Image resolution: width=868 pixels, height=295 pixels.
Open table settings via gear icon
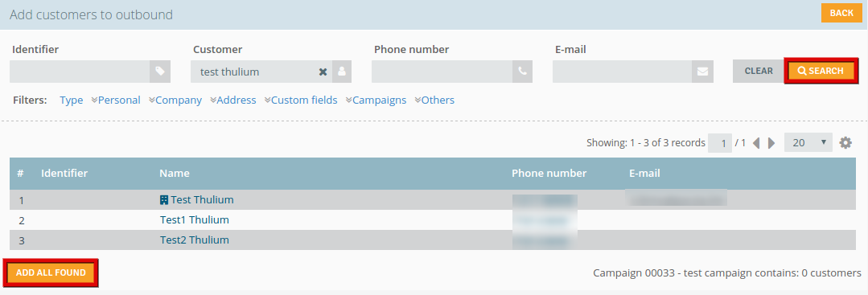point(845,143)
